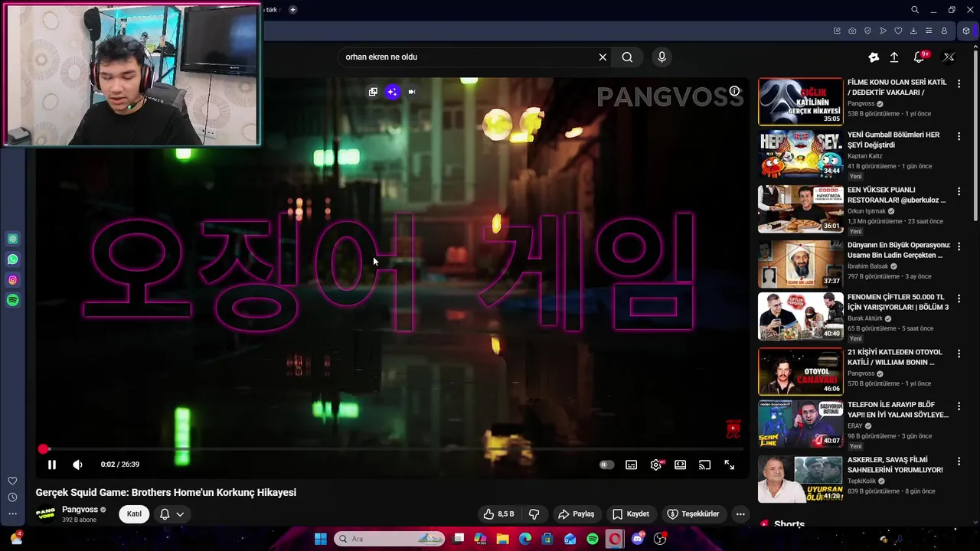Click the Windows taskbar search box 'Ara'
The image size is (980, 551).
click(390, 539)
